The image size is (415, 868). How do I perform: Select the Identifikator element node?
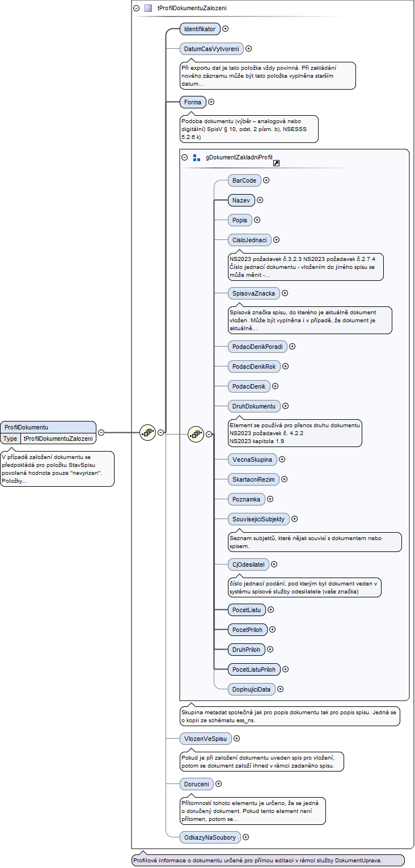pos(200,28)
